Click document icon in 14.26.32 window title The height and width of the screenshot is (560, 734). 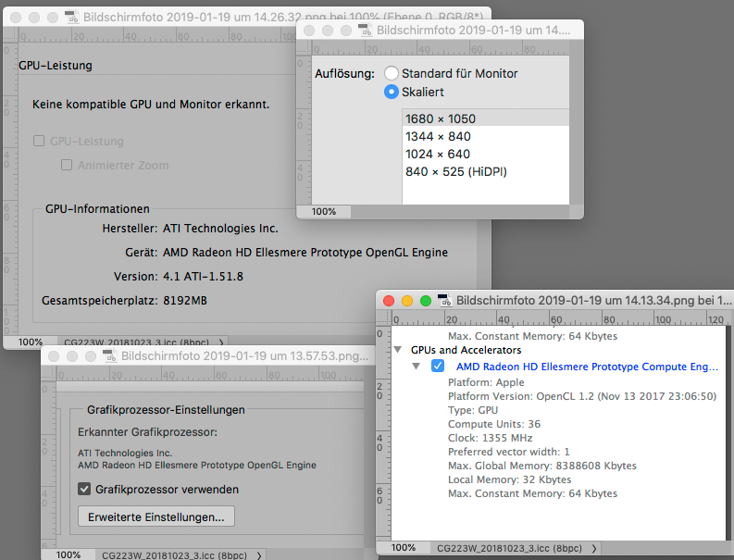point(71,18)
